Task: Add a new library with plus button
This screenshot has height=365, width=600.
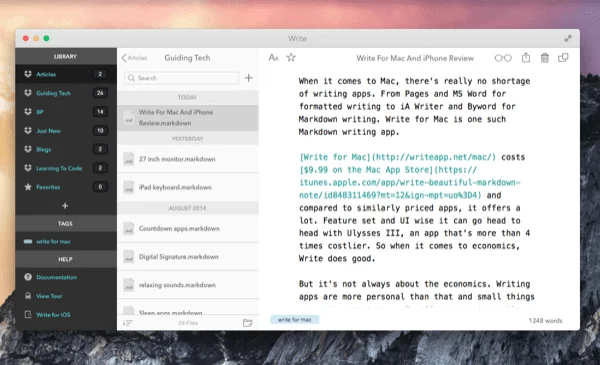Action: pos(65,206)
